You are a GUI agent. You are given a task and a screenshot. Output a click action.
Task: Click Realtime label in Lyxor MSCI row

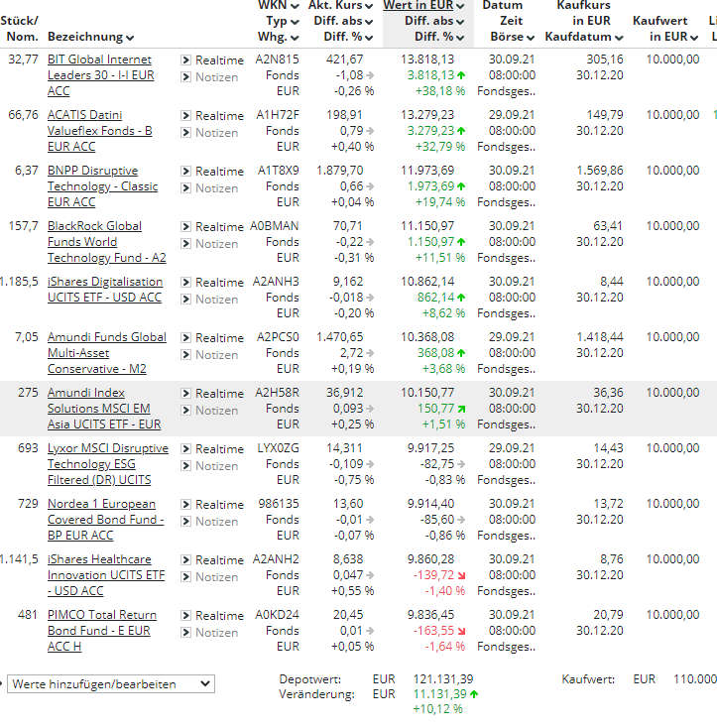[x=219, y=449]
